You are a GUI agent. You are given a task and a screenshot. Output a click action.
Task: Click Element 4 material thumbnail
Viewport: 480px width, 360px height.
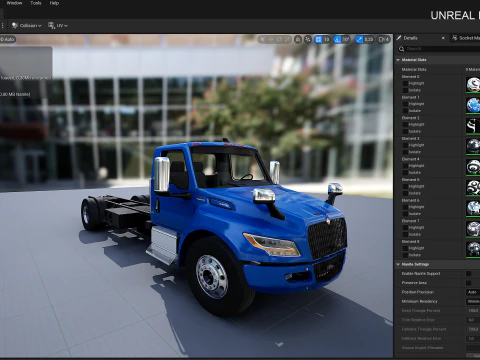pos(473,167)
